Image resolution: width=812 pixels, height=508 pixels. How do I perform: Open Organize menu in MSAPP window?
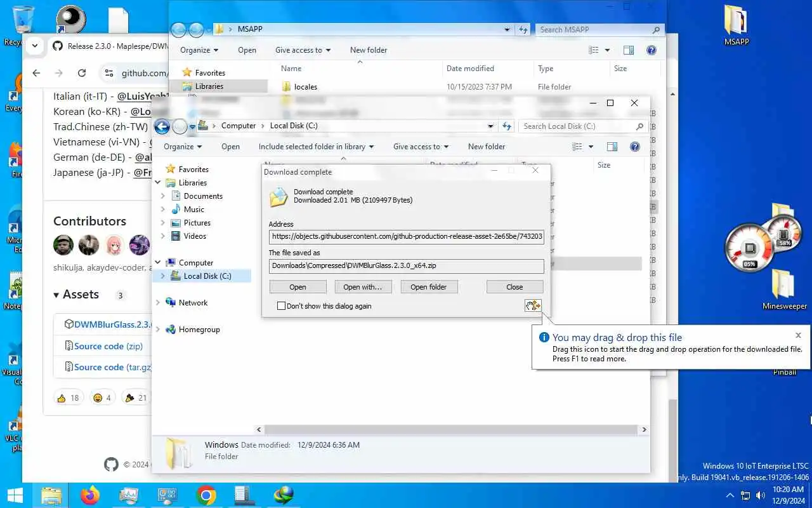[199, 50]
